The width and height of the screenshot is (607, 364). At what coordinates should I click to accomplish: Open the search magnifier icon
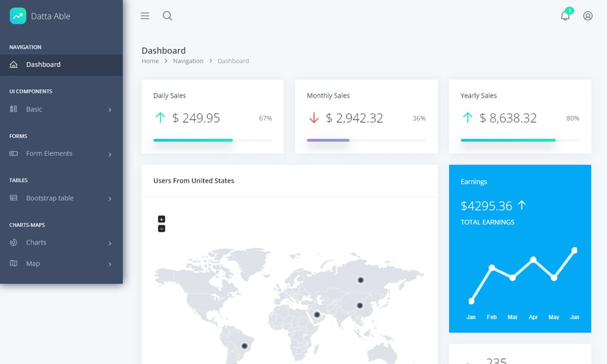coord(168,16)
